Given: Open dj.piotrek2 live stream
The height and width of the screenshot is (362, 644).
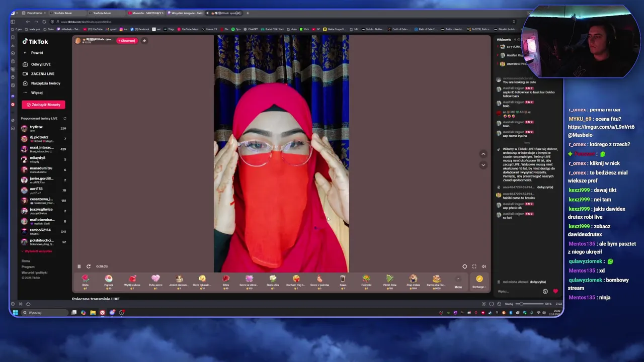Looking at the screenshot, I should tap(43, 139).
